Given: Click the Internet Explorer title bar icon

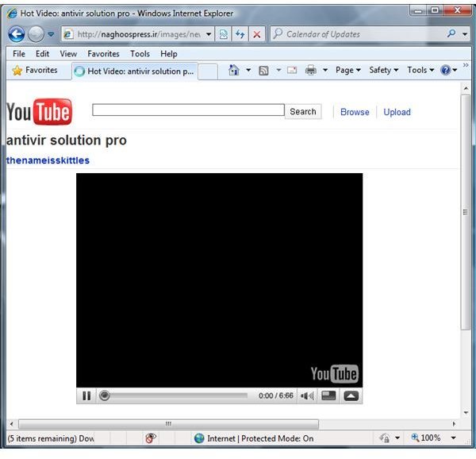Looking at the screenshot, I should (x=12, y=13).
